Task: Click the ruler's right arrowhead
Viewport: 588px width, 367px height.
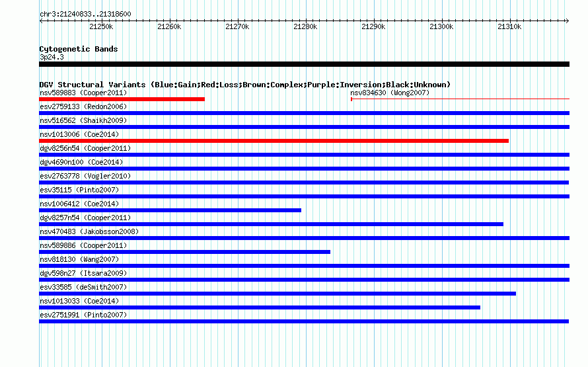Action: 568,21
